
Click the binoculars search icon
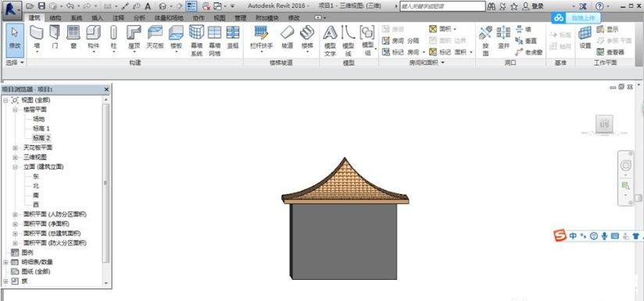[x=492, y=6]
